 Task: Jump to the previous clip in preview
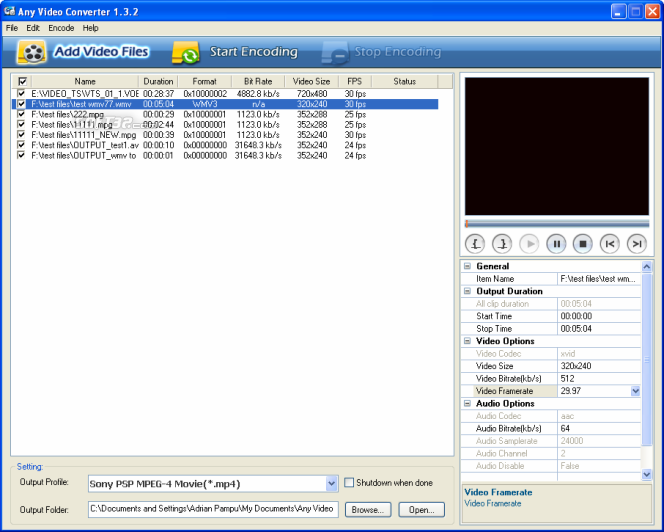pos(610,244)
